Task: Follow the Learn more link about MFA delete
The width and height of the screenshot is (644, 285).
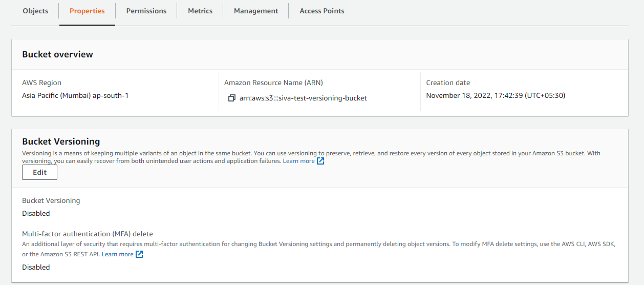Action: pyautogui.click(x=118, y=254)
